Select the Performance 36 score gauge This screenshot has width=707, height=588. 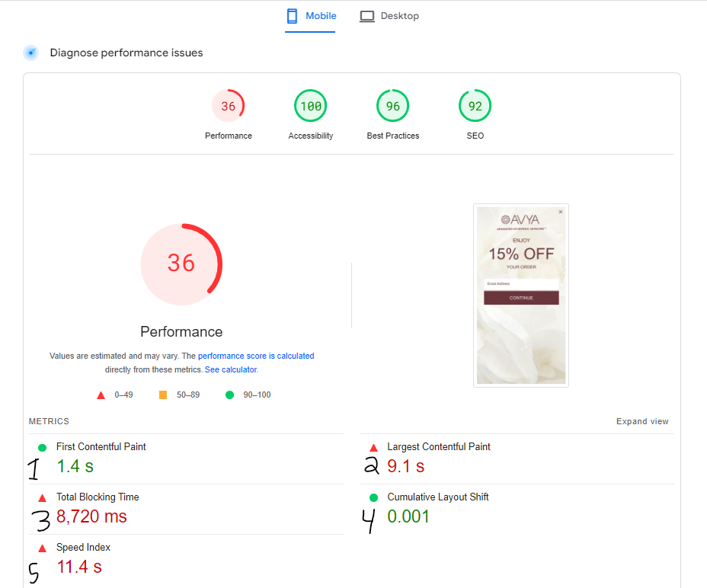point(228,106)
